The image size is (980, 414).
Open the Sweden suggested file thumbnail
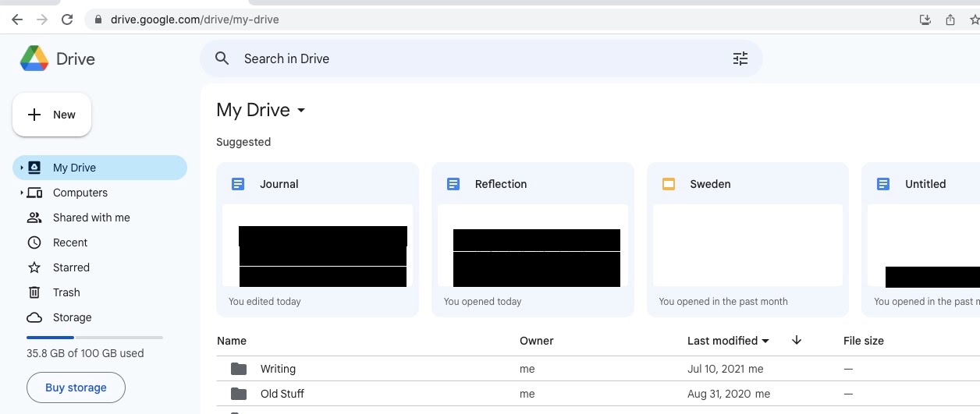pyautogui.click(x=747, y=245)
